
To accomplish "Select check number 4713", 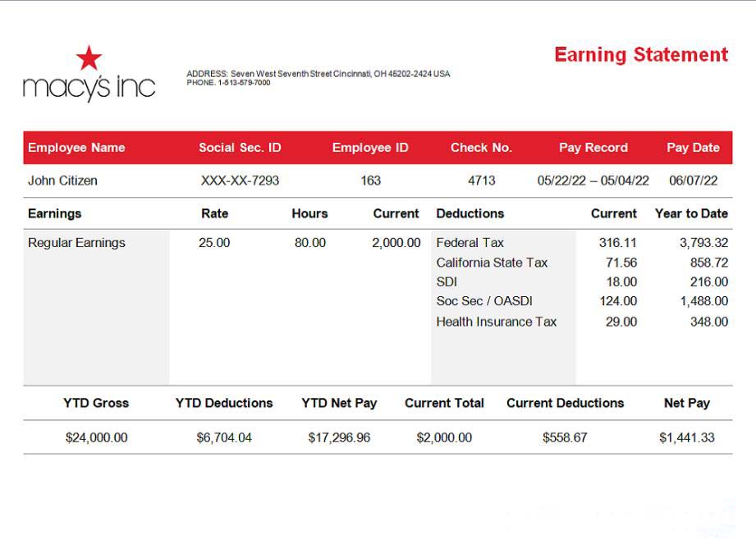I will [481, 181].
